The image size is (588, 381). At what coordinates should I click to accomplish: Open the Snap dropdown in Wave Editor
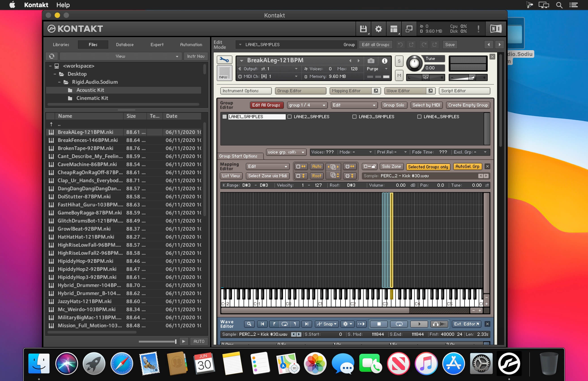327,324
